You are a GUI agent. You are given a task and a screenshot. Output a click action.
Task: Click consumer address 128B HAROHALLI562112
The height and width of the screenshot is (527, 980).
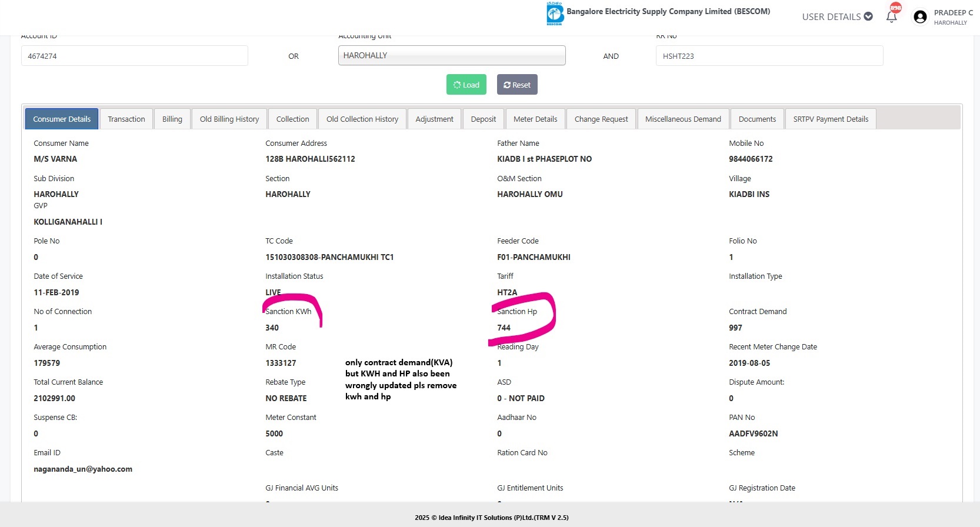click(x=310, y=159)
